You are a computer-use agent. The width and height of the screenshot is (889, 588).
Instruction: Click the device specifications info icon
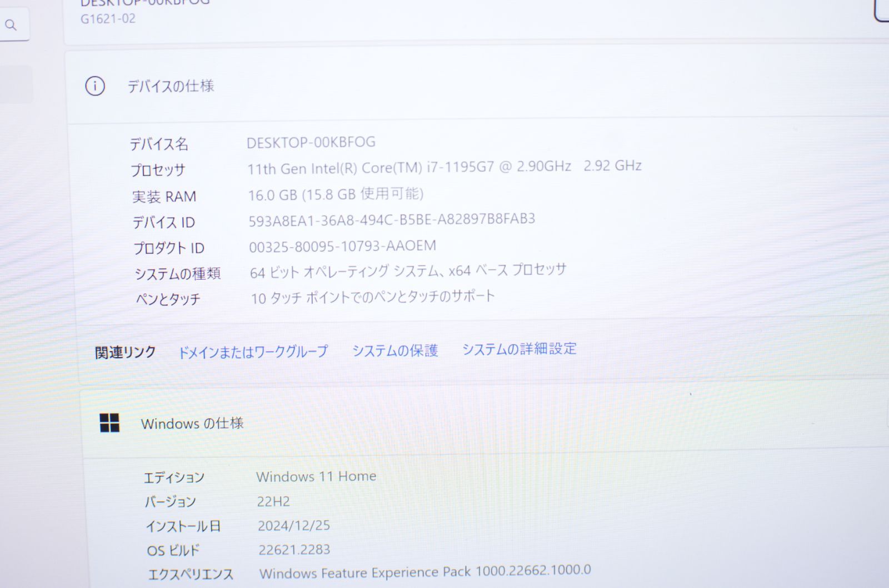click(x=95, y=86)
